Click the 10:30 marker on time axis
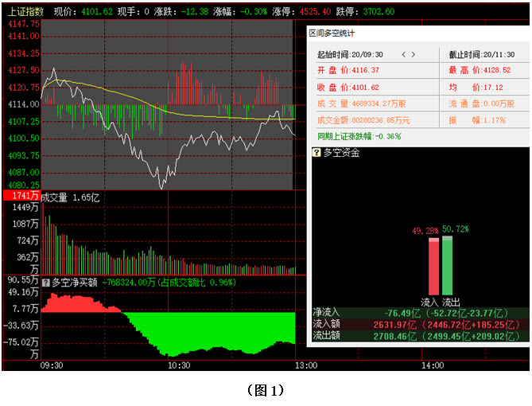This screenshot has width=532, height=406. (x=179, y=365)
